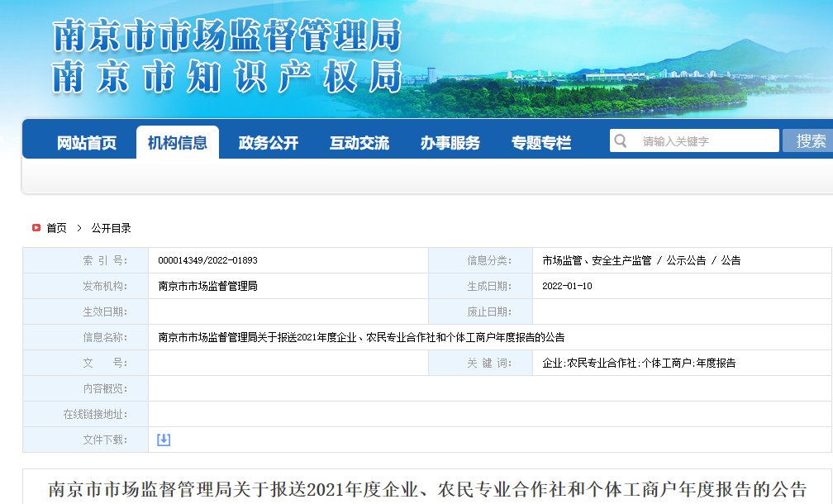The image size is (833, 504).
Task: Open the 政务公开 menu item
Action: coord(269,143)
